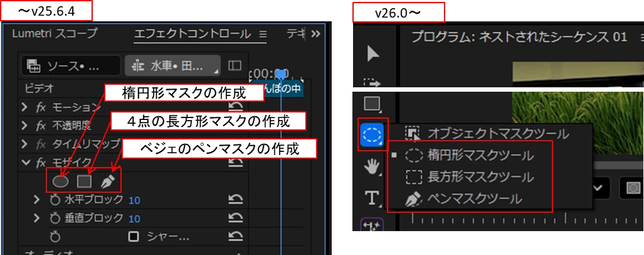Screen dimensions: 644x255
Task: Toggle the シャー... animation stopwatch
Action: tap(55, 237)
